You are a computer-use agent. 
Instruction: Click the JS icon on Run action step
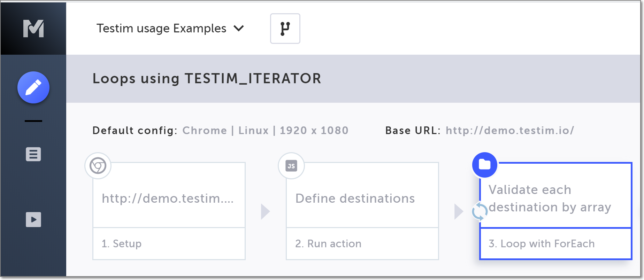291,166
